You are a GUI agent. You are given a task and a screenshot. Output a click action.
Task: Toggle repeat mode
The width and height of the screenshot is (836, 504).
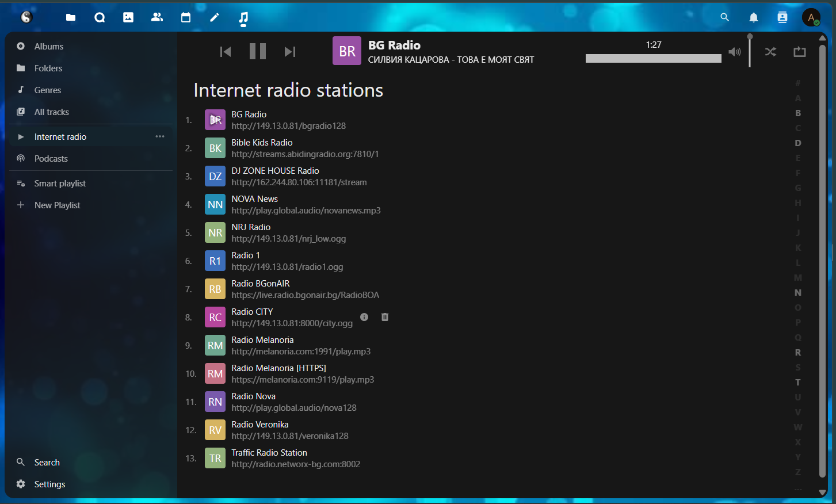coord(800,52)
